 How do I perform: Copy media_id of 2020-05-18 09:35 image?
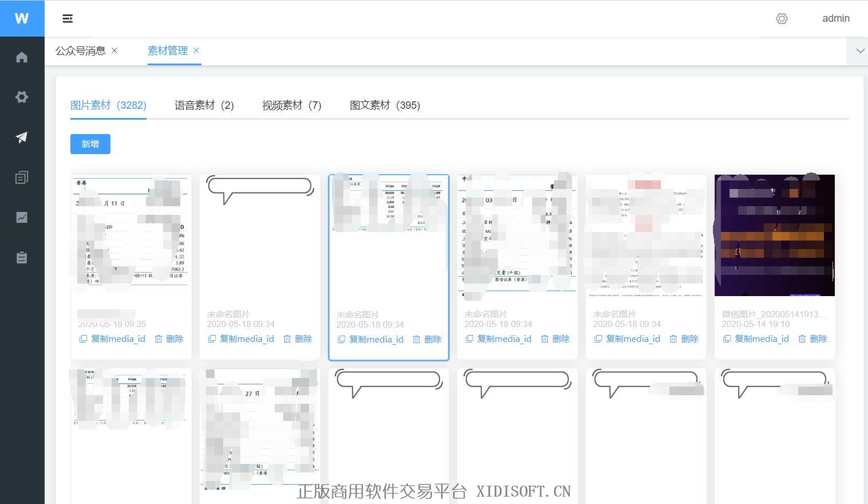click(112, 339)
